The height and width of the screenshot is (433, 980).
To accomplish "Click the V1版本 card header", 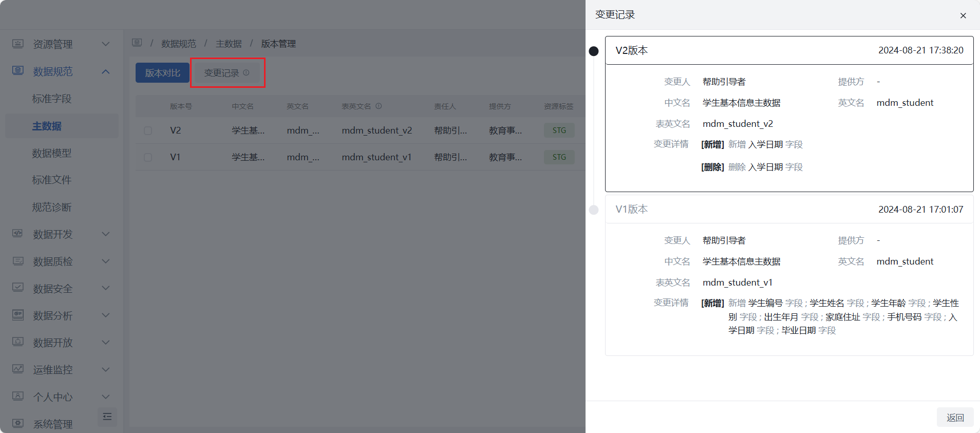I will (789, 209).
